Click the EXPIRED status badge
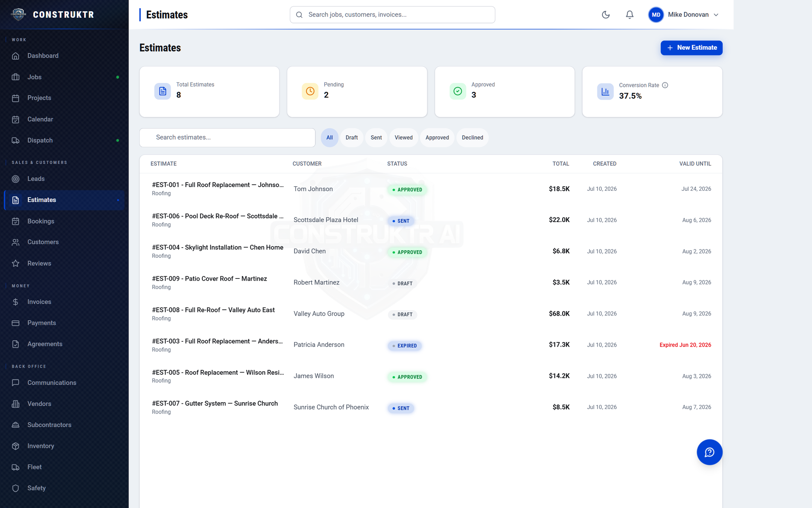Viewport: 812px width, 508px height. pyautogui.click(x=404, y=345)
